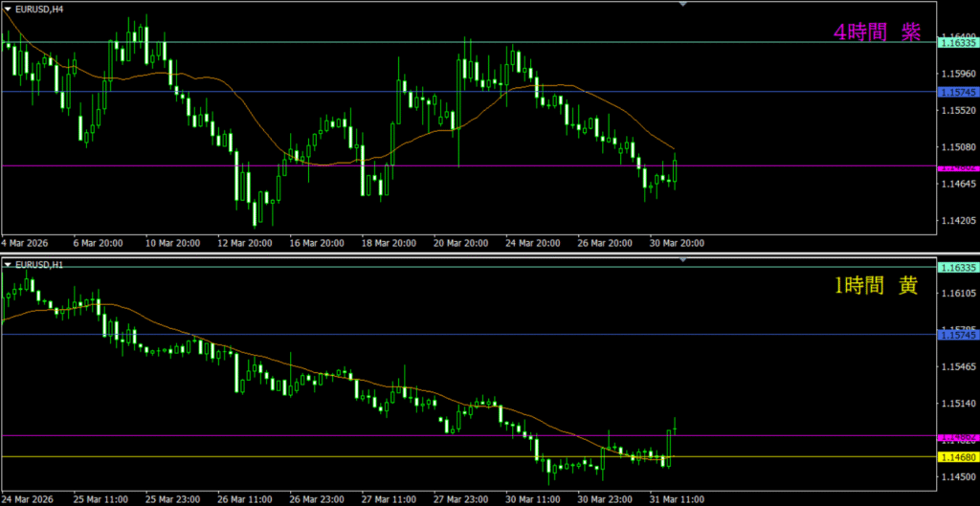Click the EURUSD,H1 chart title triangle
980x506 pixels.
[x=9, y=263]
